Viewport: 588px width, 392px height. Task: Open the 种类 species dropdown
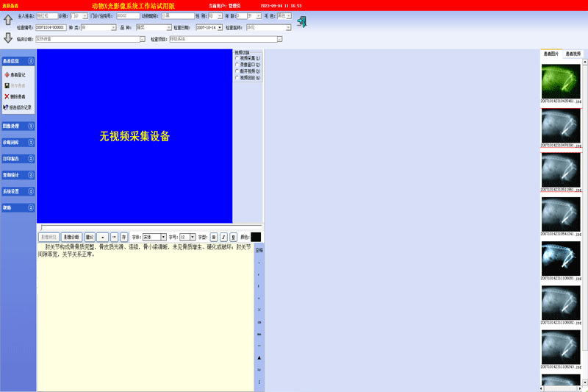point(113,28)
